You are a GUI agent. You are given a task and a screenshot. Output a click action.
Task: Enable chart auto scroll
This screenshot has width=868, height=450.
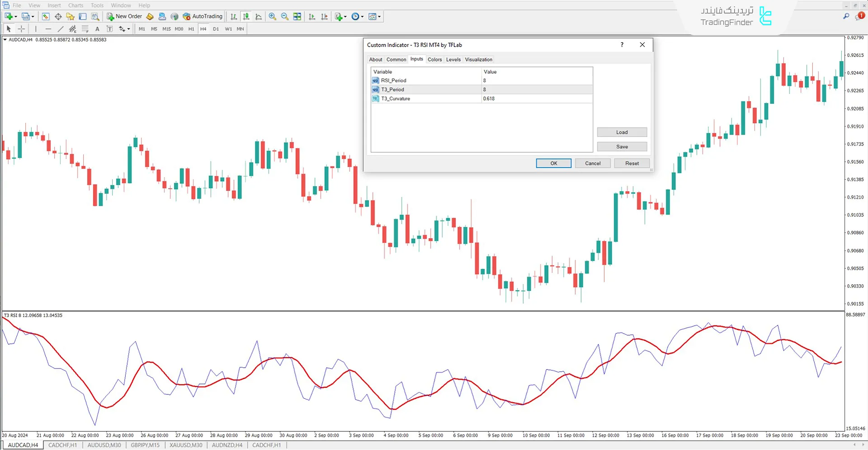tap(312, 16)
